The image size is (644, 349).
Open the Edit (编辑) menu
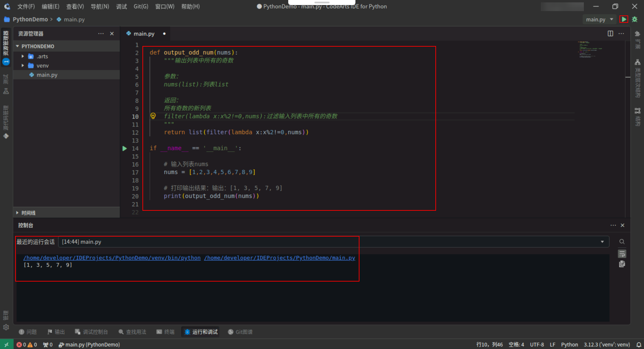[x=50, y=6]
